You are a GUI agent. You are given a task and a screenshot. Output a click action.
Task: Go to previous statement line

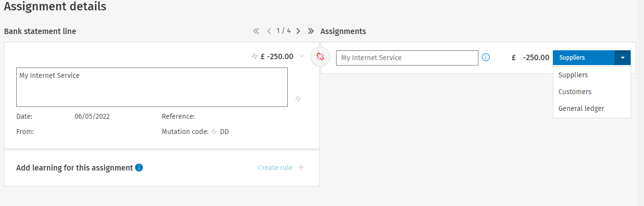coord(269,31)
